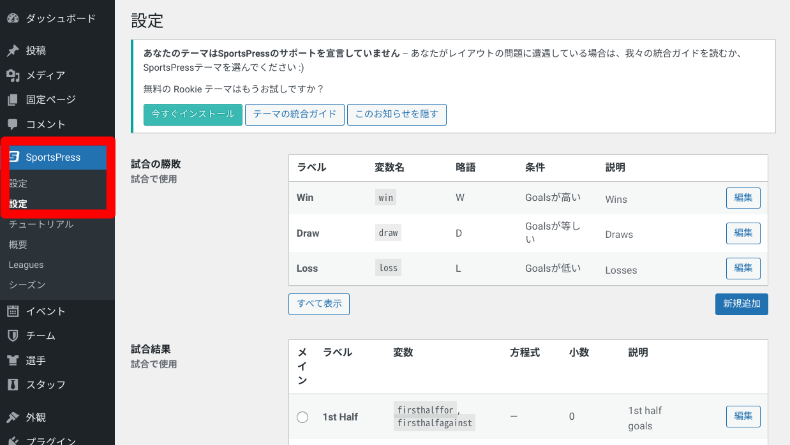The image size is (790, 445).
Task: Click the jersey icon for 選手
Action: (13, 360)
